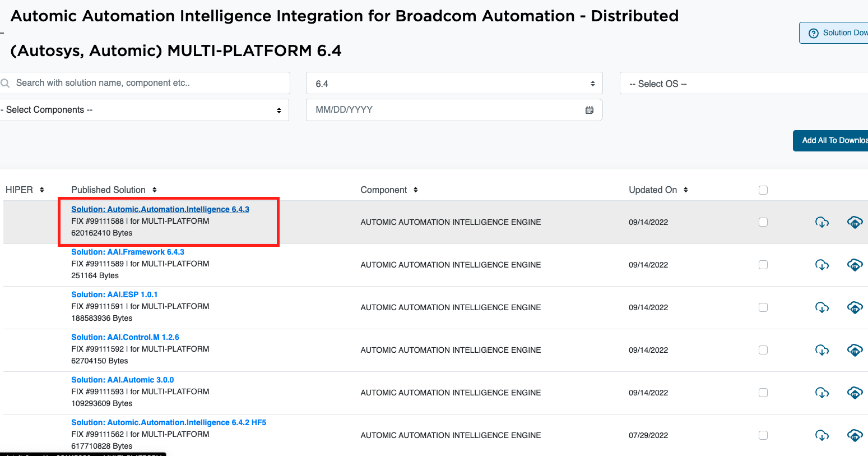Open the Solution: AAI.ESP 1.0.1 link
This screenshot has width=868, height=456.
pyautogui.click(x=114, y=294)
